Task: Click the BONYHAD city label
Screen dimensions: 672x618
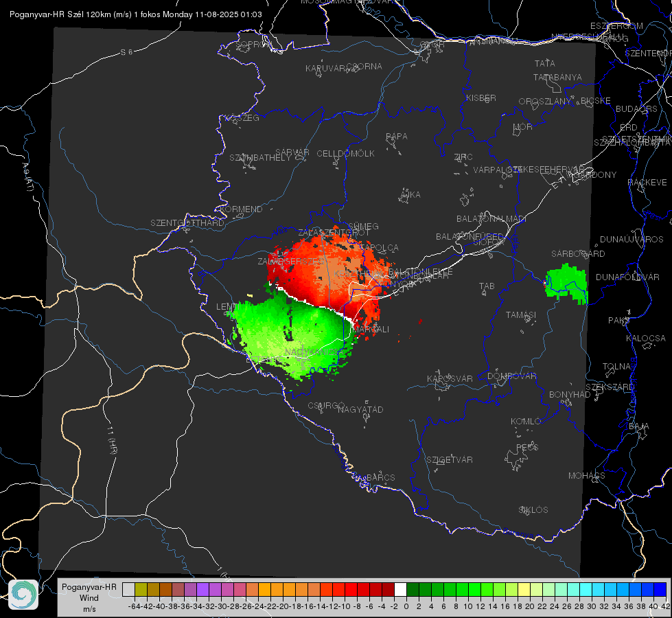Action: [x=570, y=394]
